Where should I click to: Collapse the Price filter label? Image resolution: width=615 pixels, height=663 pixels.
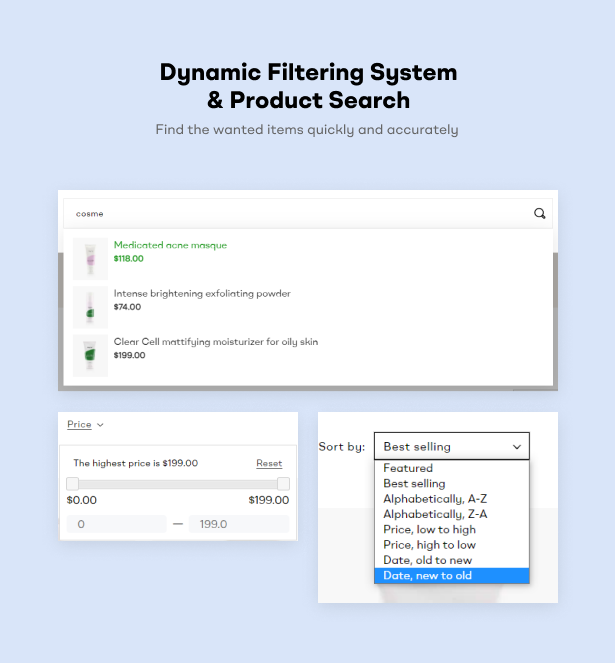pyautogui.click(x=79, y=424)
